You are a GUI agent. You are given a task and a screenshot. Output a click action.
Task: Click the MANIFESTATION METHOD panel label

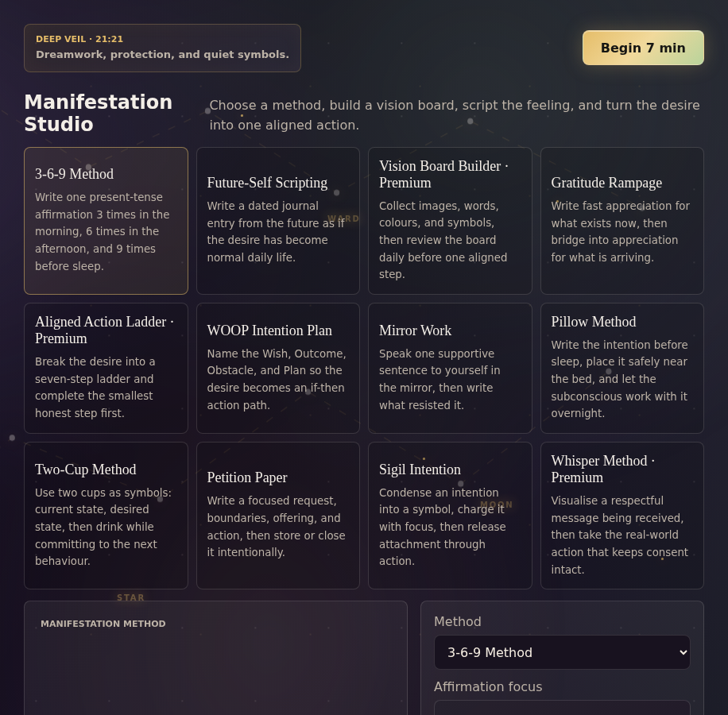click(103, 624)
